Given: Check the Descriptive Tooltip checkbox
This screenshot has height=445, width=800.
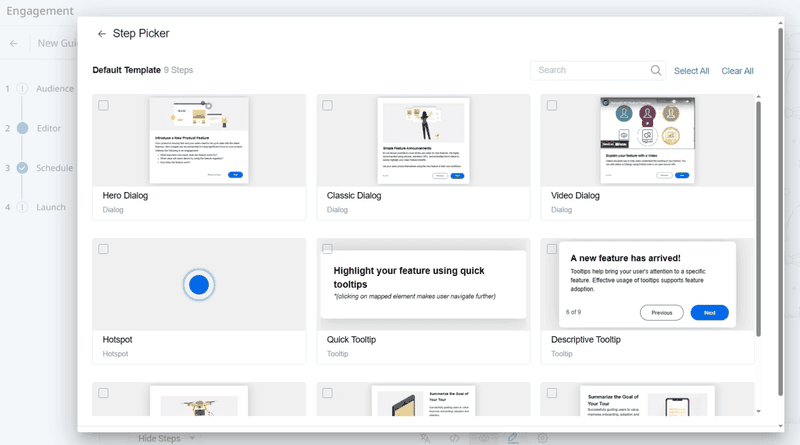Looking at the screenshot, I should [552, 249].
